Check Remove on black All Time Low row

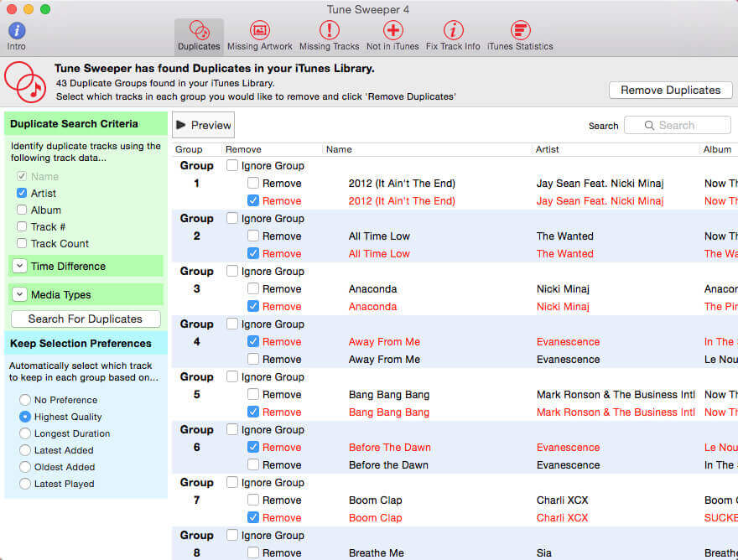pyautogui.click(x=253, y=236)
